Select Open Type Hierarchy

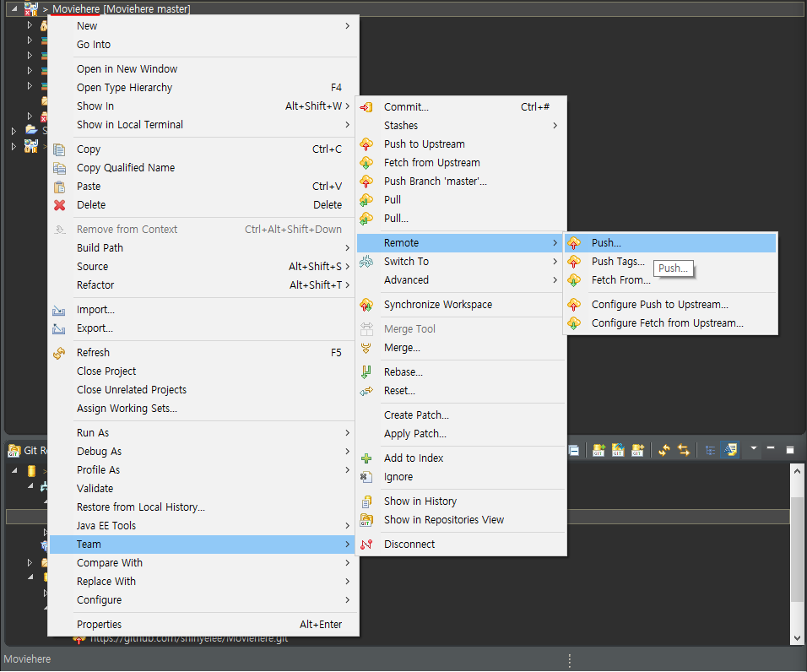click(x=203, y=88)
